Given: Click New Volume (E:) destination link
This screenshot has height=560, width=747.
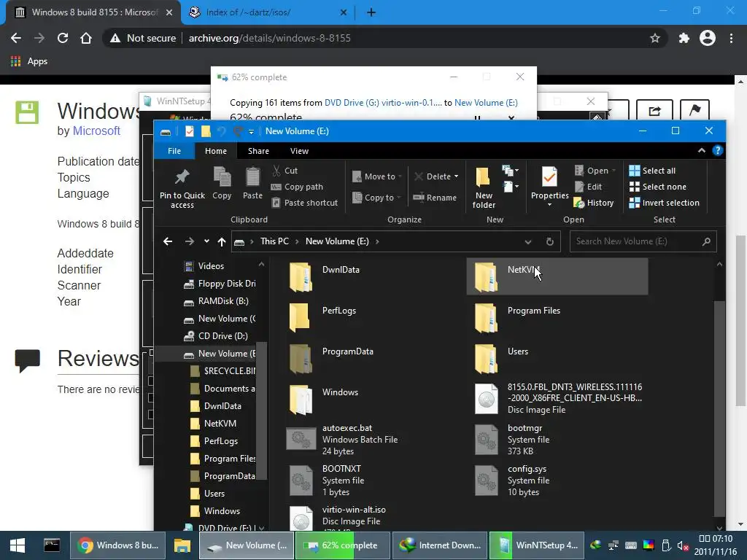Looking at the screenshot, I should coord(486,102).
